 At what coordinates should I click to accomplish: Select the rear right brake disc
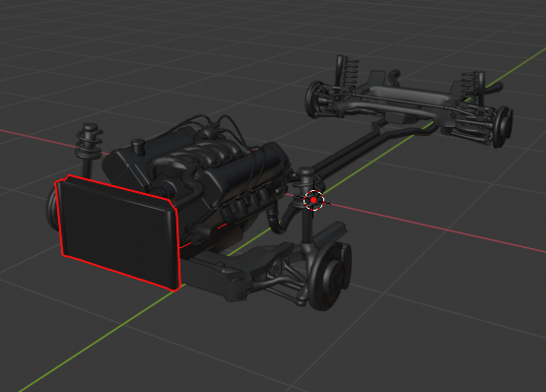pyautogui.click(x=502, y=127)
